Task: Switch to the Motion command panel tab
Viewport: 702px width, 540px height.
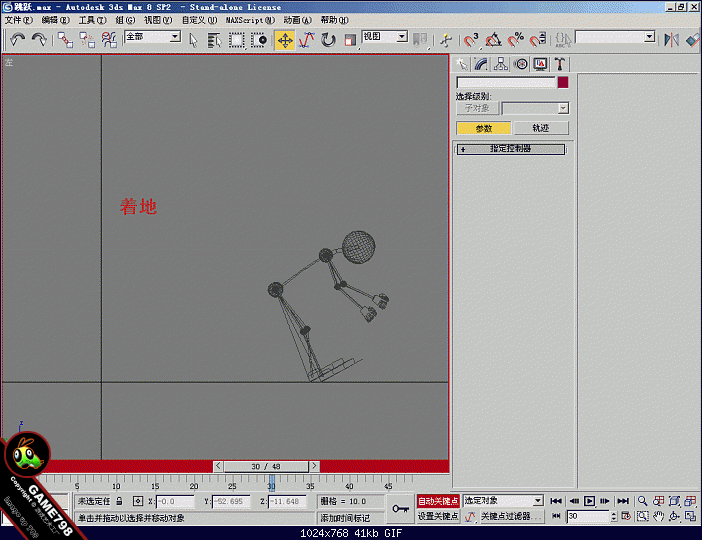Action: [x=521, y=64]
